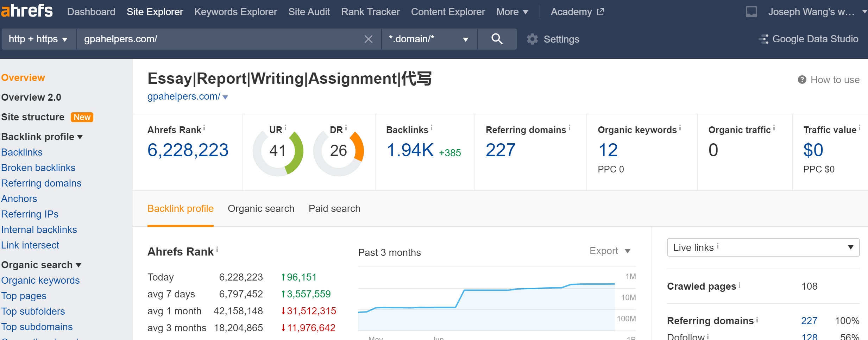The image size is (868, 340).
Task: Open Content Explorer
Action: tap(448, 12)
